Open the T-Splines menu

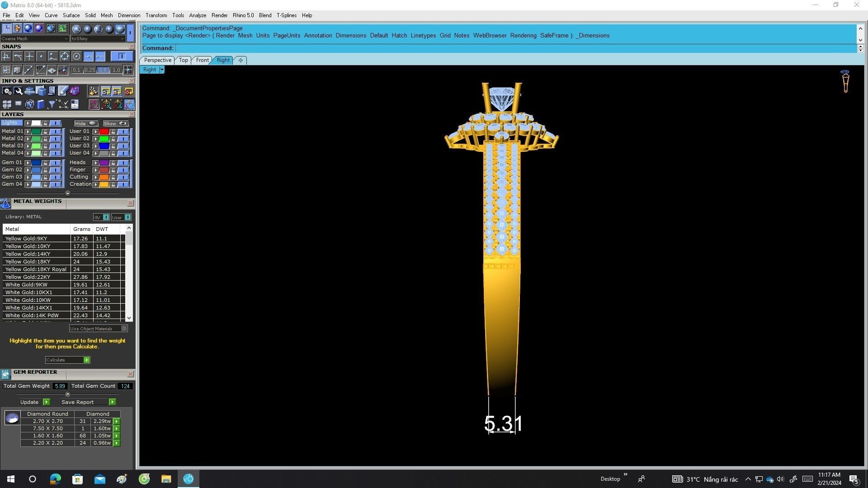coord(287,15)
